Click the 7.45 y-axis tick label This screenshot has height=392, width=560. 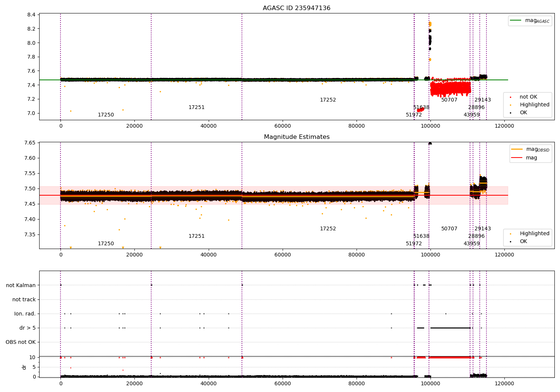coord(30,204)
